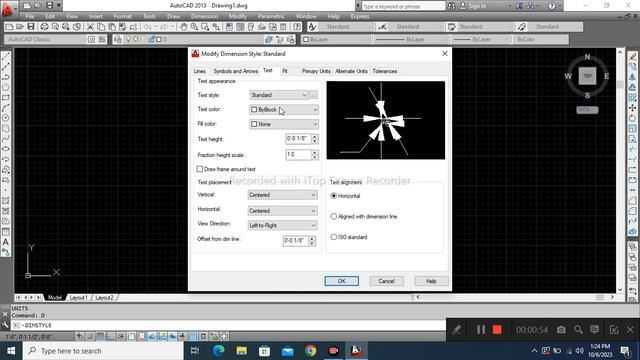Select the Line tool in Draw toolbar

pos(6,56)
